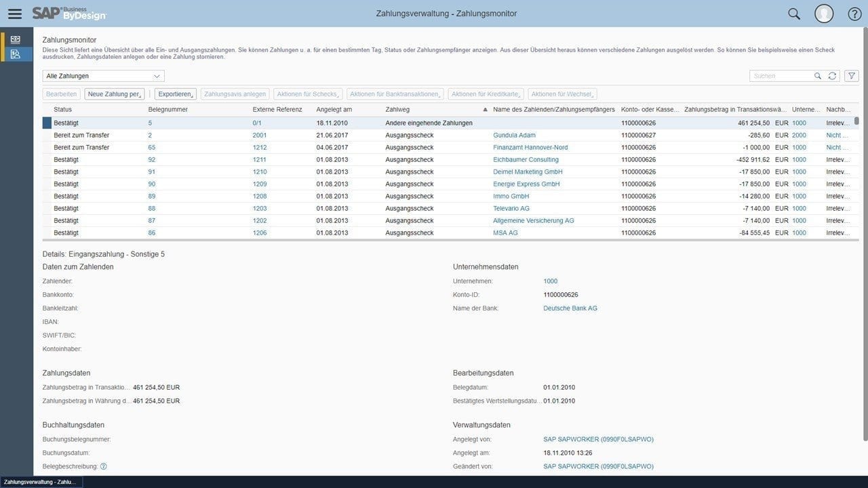Image resolution: width=868 pixels, height=488 pixels.
Task: Open external reference 0/1 link
Action: [x=257, y=123]
